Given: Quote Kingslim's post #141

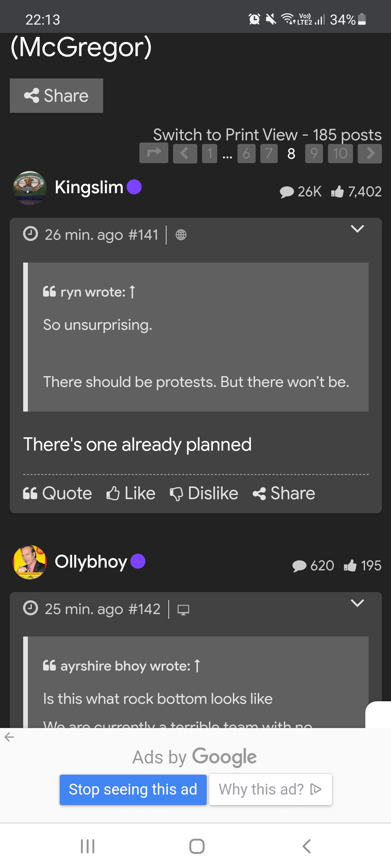Looking at the screenshot, I should tap(58, 493).
